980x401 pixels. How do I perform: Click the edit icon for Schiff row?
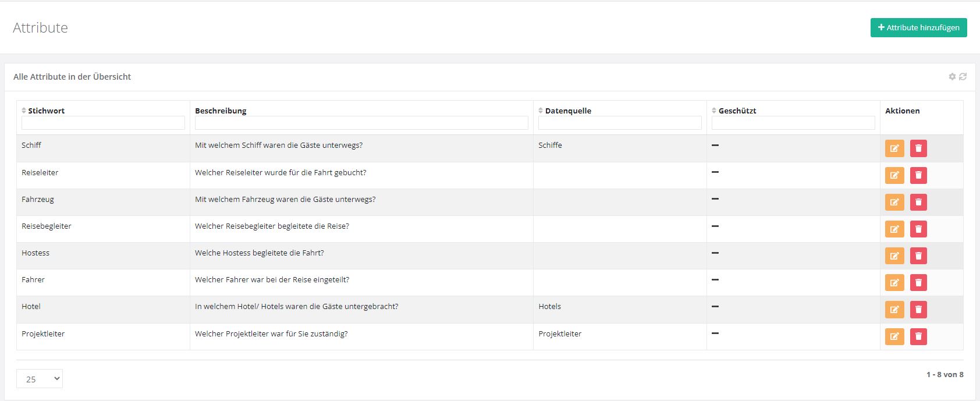tap(894, 148)
